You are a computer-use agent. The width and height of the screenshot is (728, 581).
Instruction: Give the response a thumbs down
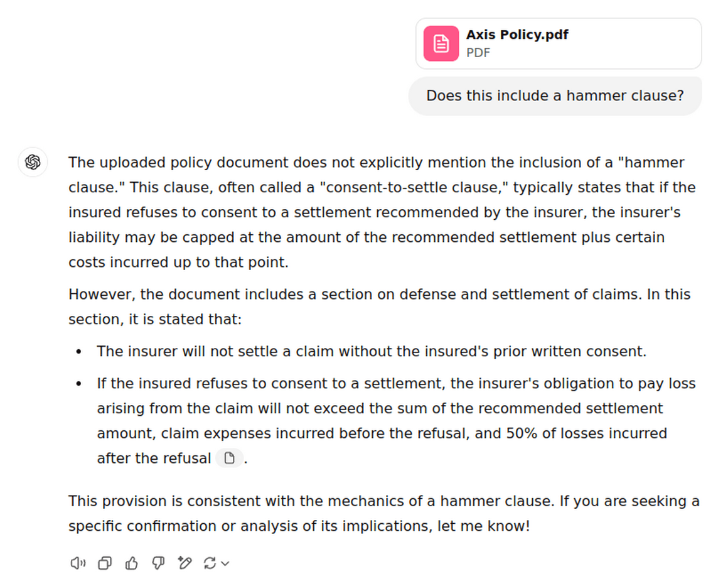click(x=158, y=563)
